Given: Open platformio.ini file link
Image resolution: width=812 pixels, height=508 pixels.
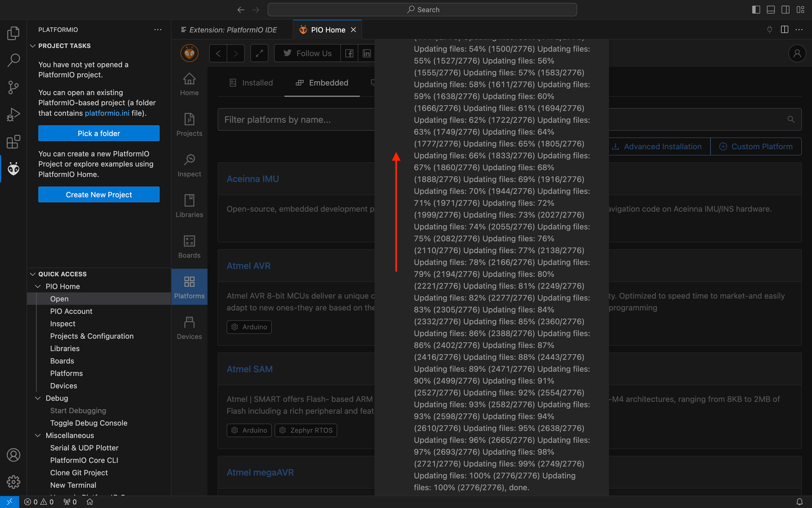Looking at the screenshot, I should [107, 112].
